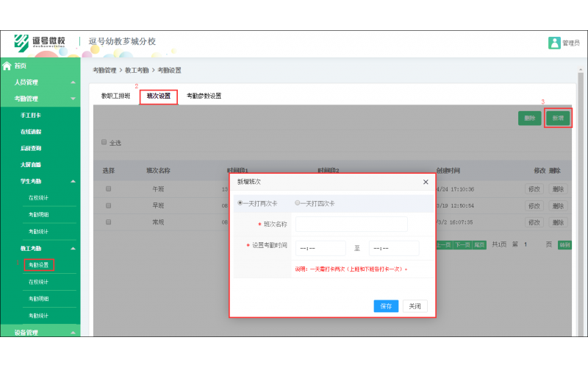Jump to the last page with 尾页
The width and height of the screenshot is (588, 368).
click(x=479, y=245)
